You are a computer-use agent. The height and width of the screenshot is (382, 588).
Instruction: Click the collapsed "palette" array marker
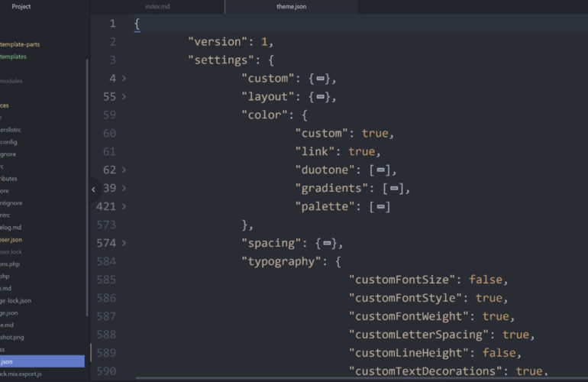tap(380, 207)
